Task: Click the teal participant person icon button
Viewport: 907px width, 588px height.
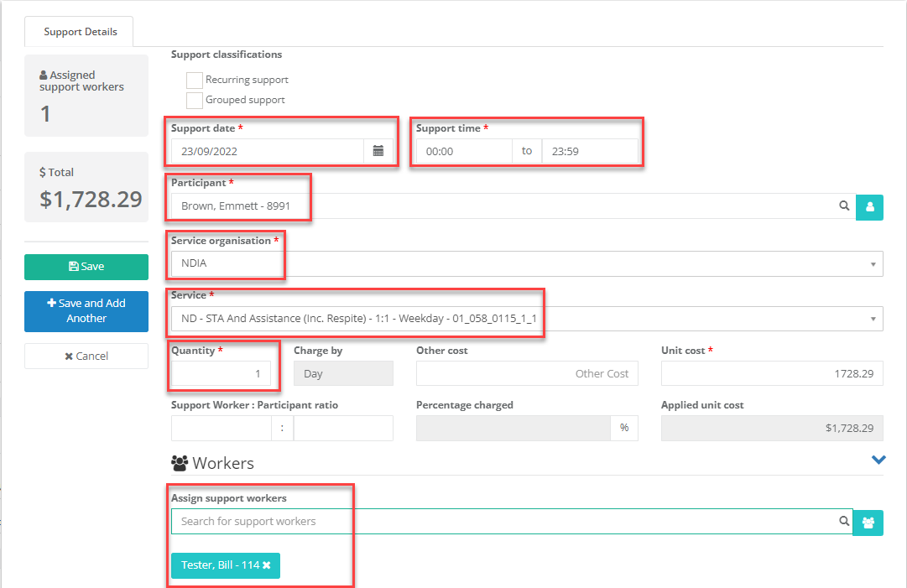Action: 869,207
